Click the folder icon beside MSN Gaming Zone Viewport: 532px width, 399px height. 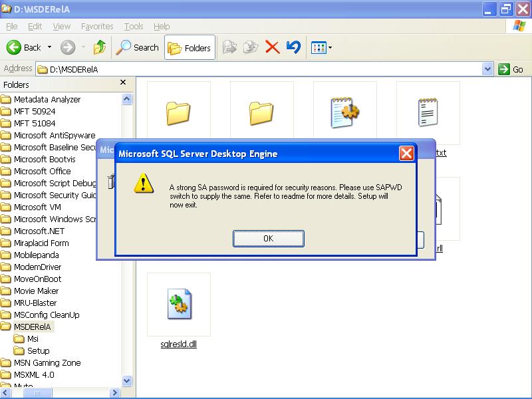[6, 362]
